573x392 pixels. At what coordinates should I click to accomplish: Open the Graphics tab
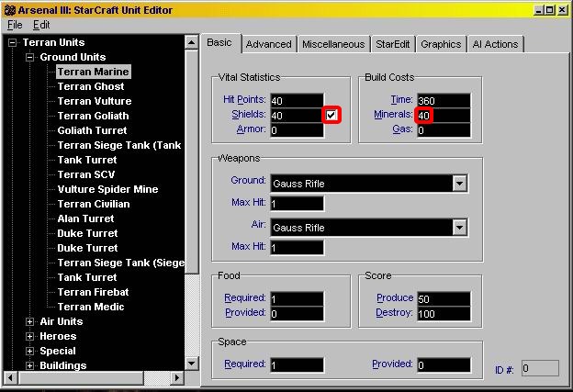tap(441, 44)
